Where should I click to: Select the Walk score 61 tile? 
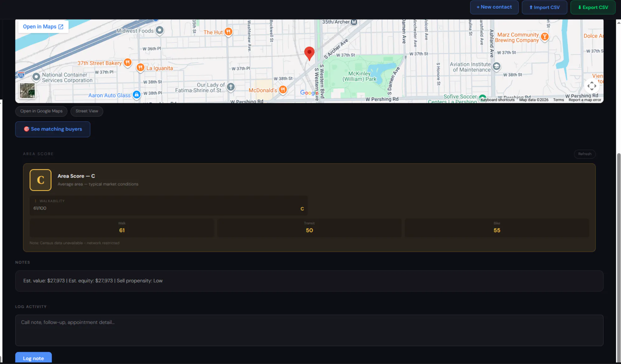click(122, 228)
